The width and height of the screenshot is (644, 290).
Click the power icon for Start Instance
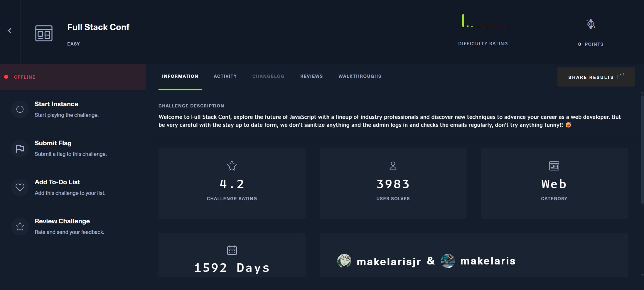(x=20, y=109)
